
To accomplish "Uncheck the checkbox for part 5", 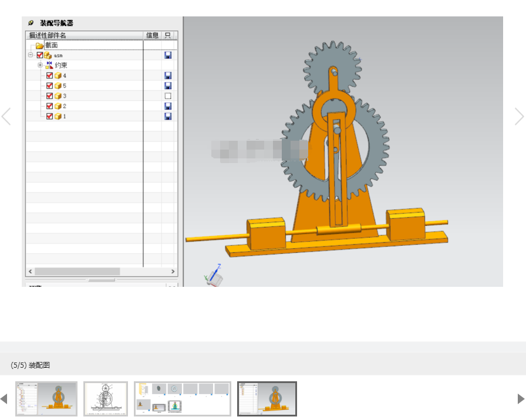I will 50,86.
